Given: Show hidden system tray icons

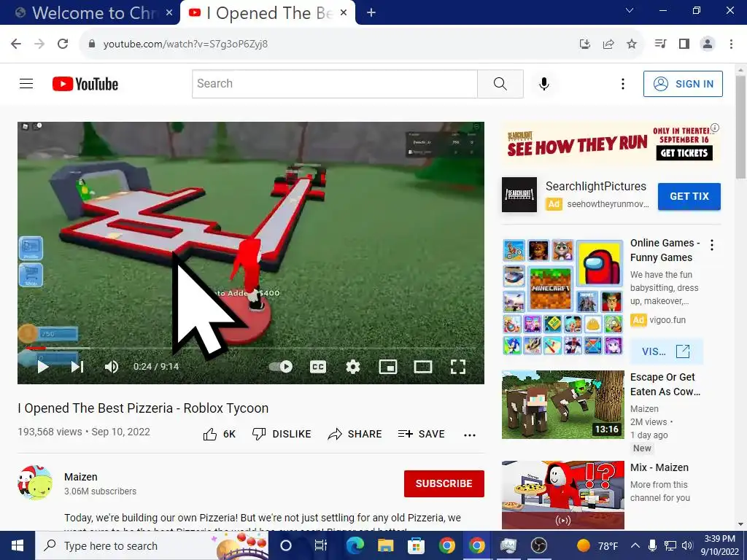Looking at the screenshot, I should point(635,545).
